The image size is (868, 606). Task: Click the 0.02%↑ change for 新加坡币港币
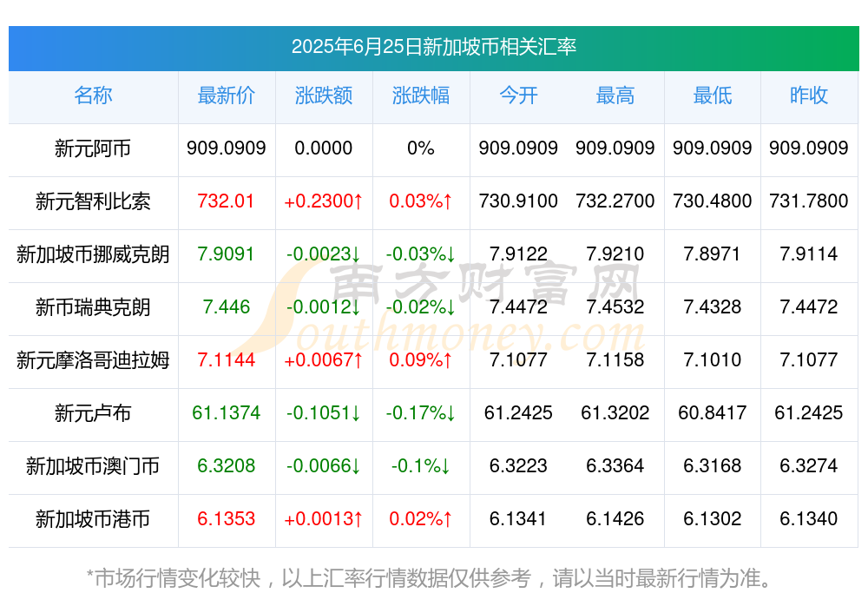pyautogui.click(x=421, y=519)
